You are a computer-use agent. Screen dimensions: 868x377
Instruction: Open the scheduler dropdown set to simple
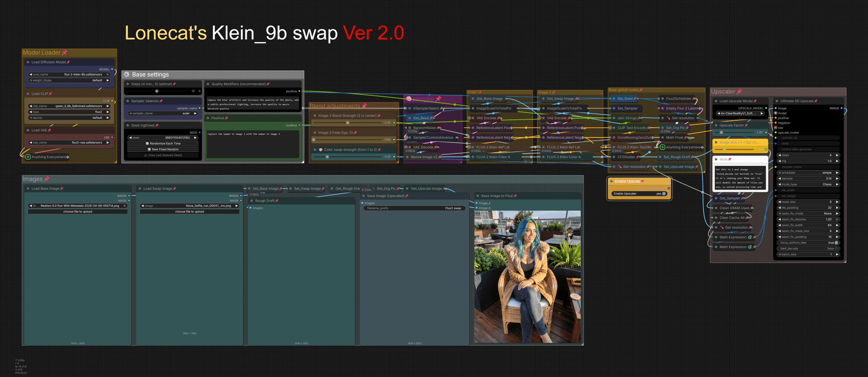click(808, 173)
